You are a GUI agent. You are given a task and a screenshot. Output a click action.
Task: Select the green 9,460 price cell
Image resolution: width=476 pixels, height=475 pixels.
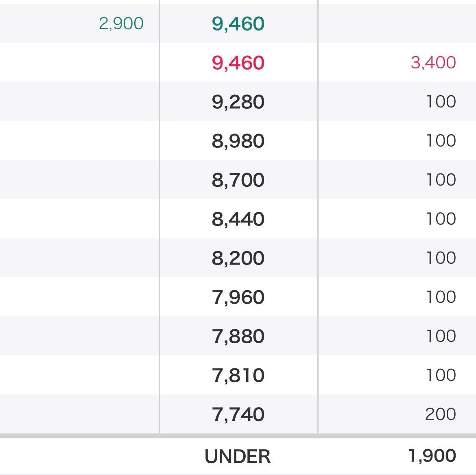(238, 24)
